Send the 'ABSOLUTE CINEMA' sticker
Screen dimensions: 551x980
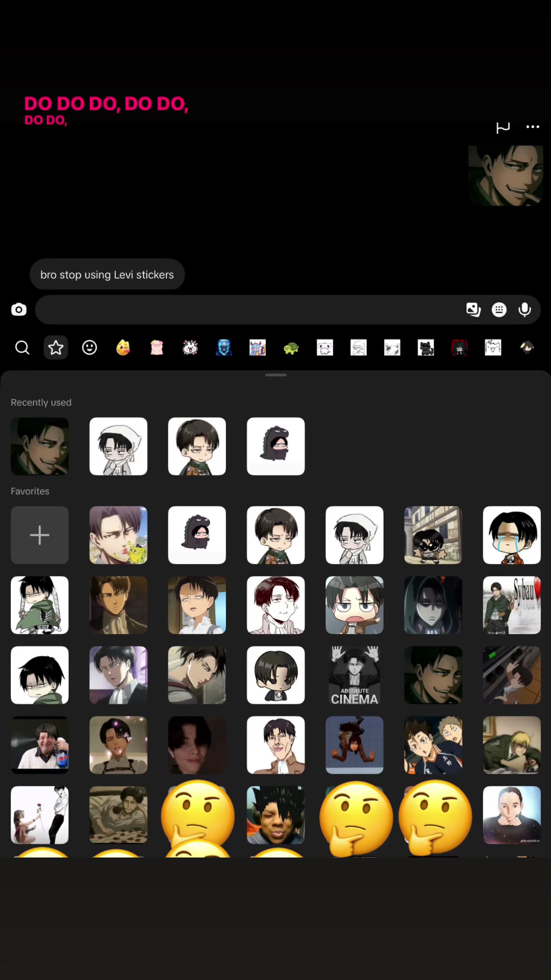click(355, 675)
